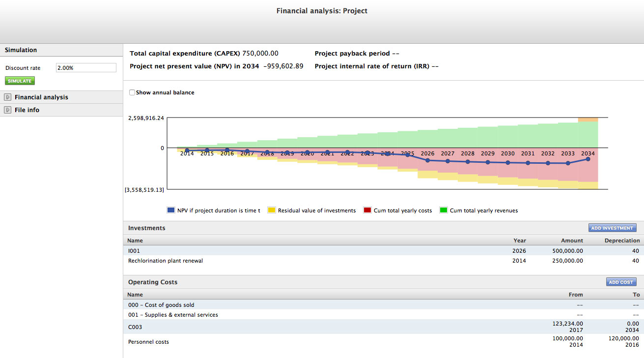Click the NPV value -959,602.89
Screen dimensions: 644x358
click(x=283, y=66)
